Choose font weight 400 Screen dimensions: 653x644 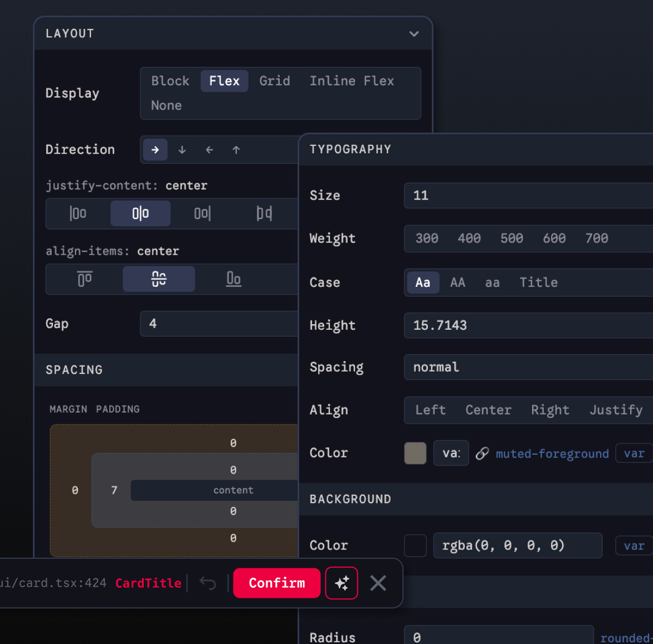[x=469, y=238]
